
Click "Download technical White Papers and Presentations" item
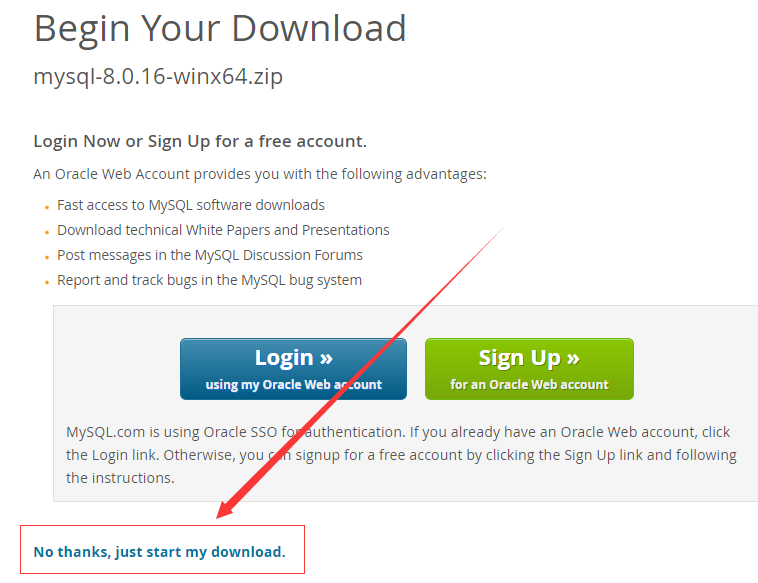(x=223, y=230)
